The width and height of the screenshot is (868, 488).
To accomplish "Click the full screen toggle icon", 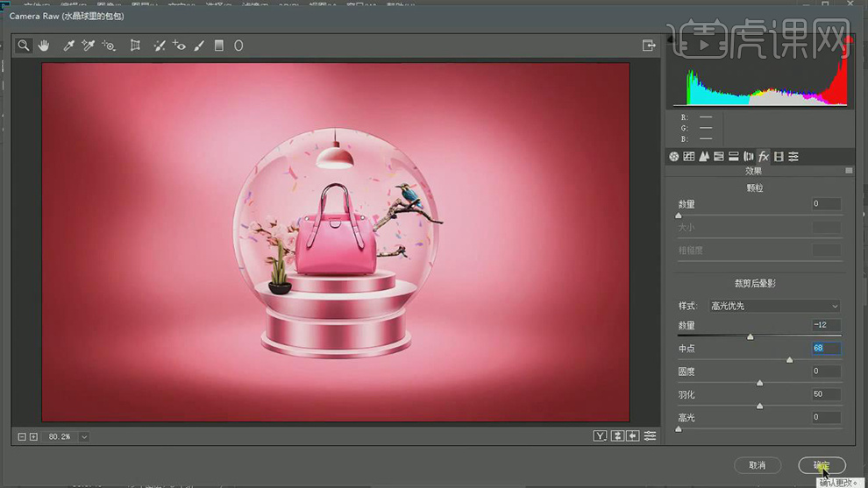I will point(649,46).
